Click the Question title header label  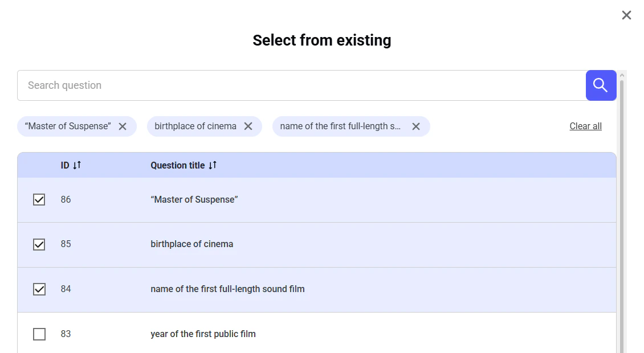coord(177,166)
